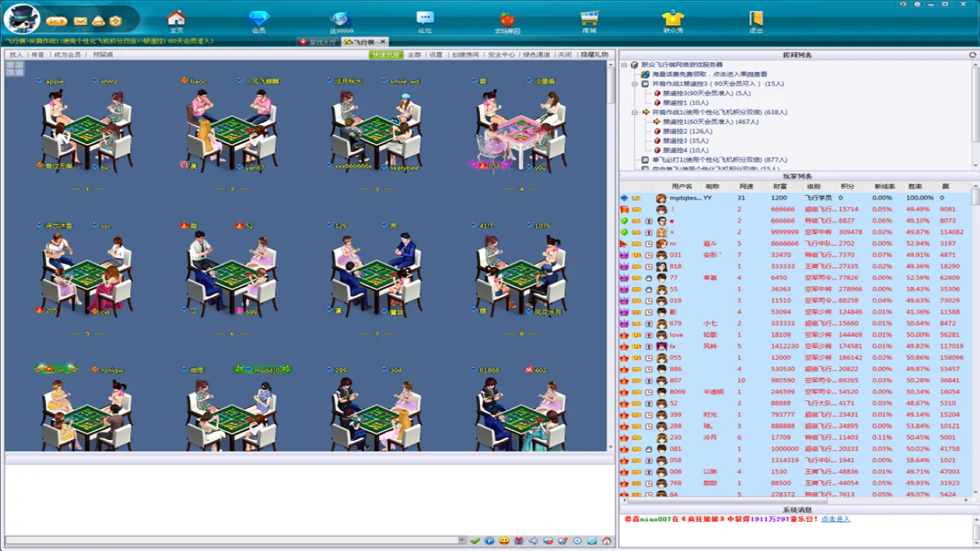
Task: Toggle the green checkmark in chat toolbar
Action: 475,541
